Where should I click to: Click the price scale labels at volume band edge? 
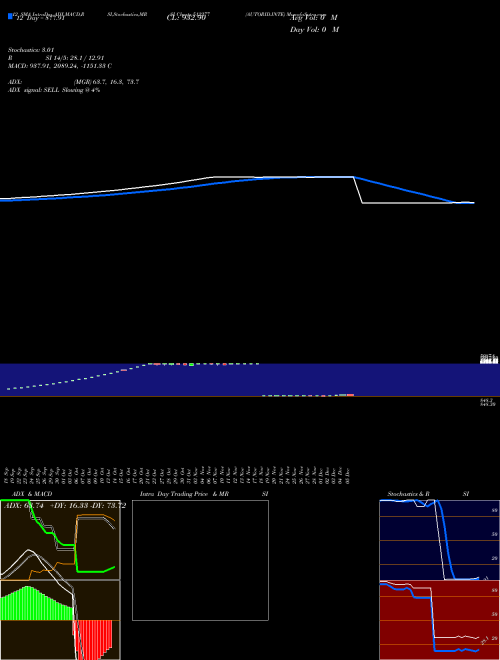pos(489,359)
